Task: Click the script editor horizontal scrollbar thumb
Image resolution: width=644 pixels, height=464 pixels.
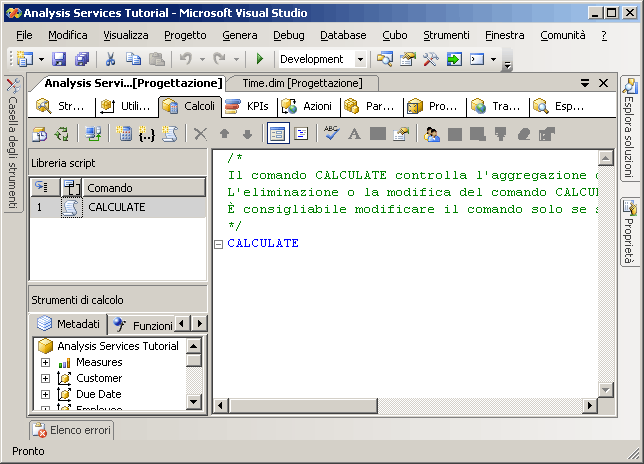Action: 303,406
